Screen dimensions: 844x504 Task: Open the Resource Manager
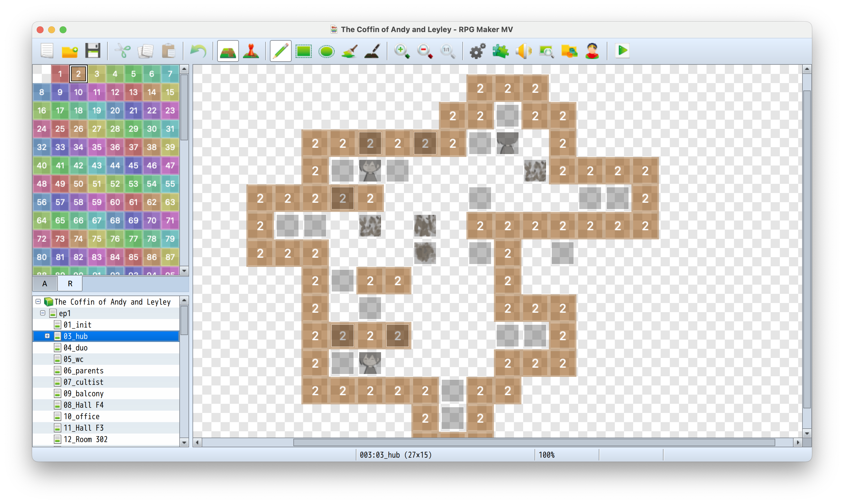pyautogui.click(x=570, y=51)
